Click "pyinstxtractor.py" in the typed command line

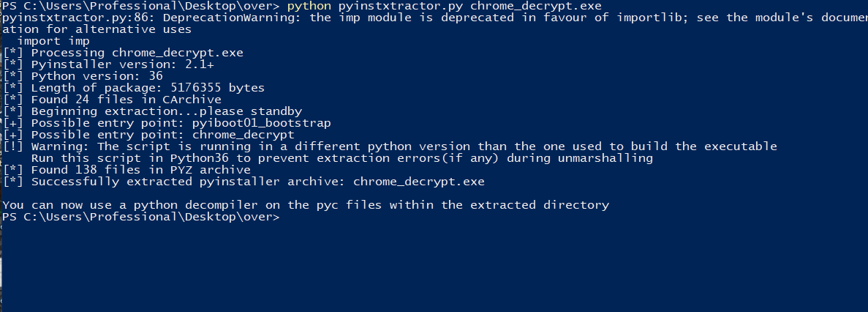pyautogui.click(x=400, y=6)
